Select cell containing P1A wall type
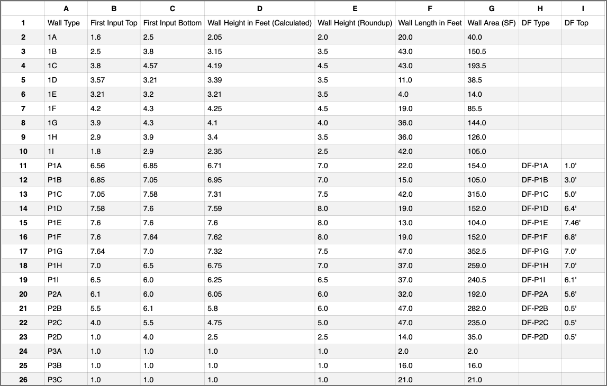The height and width of the screenshot is (386, 607). 66,166
